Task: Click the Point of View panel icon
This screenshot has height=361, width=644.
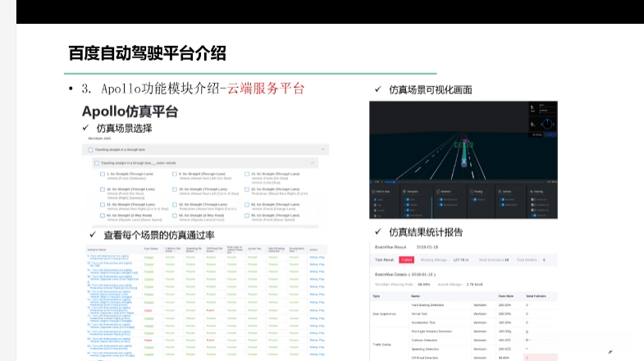Action: pos(374,191)
